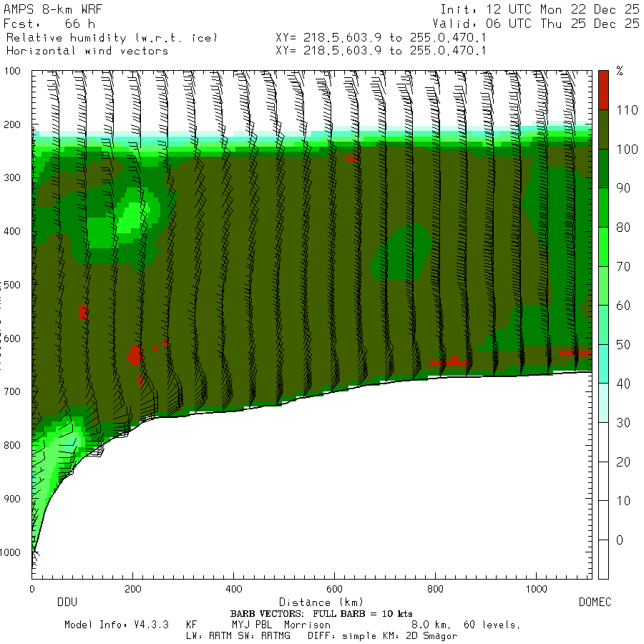644x644 pixels.
Task: Click the colorbar label '60'
Action: [x=623, y=305]
